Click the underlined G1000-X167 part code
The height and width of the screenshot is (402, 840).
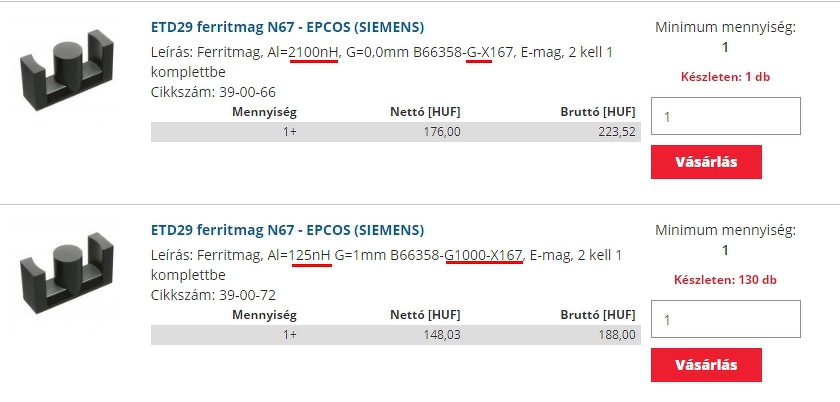click(484, 255)
